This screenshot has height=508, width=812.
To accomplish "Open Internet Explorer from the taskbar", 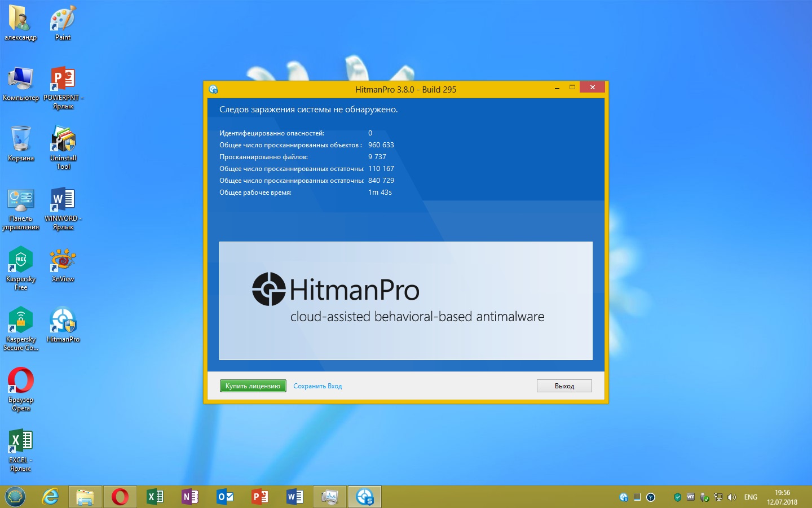I will [51, 497].
